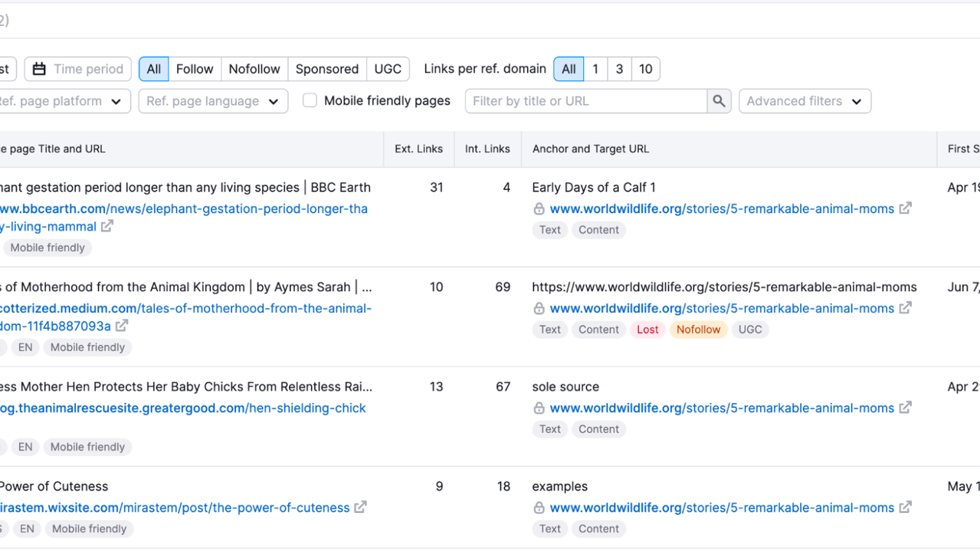Screen dimensions: 980x552
Task: Open Wixsite source page external link icon
Action: (360, 507)
